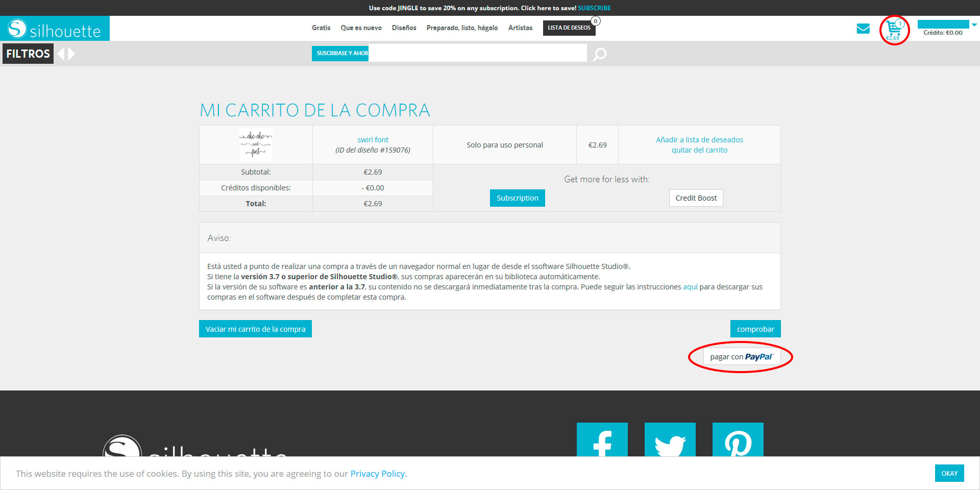This screenshot has height=490, width=980.
Task: Accept cookies with OKAY button
Action: pos(949,473)
